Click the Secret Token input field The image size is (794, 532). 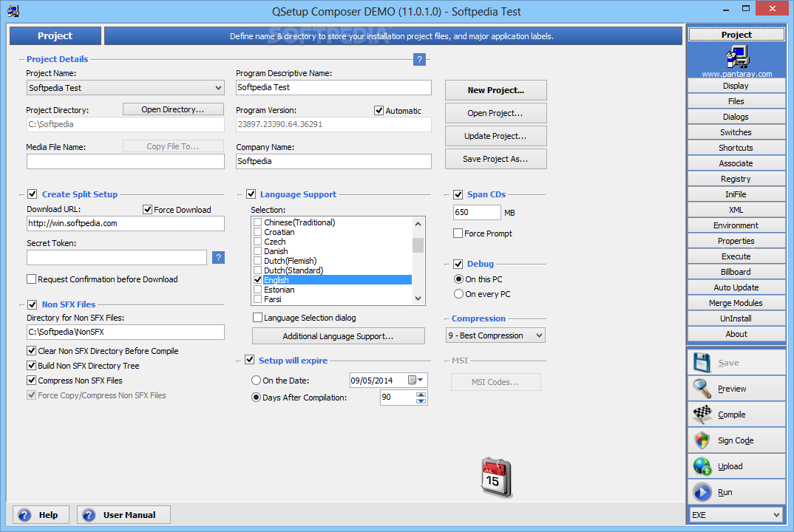click(117, 257)
